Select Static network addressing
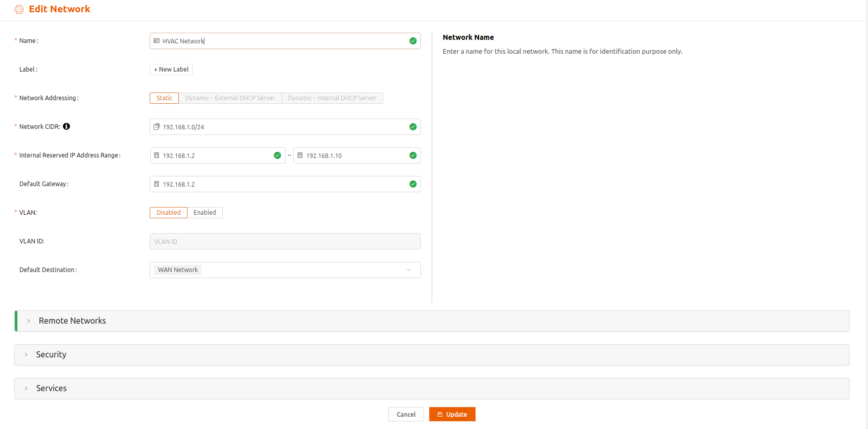Image resolution: width=868 pixels, height=429 pixels. [x=164, y=98]
